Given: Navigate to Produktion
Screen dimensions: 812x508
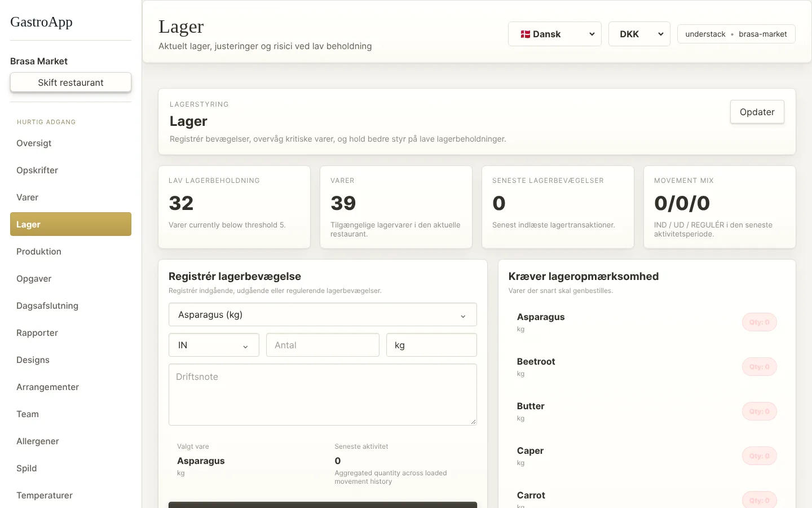Looking at the screenshot, I should pyautogui.click(x=70, y=252).
